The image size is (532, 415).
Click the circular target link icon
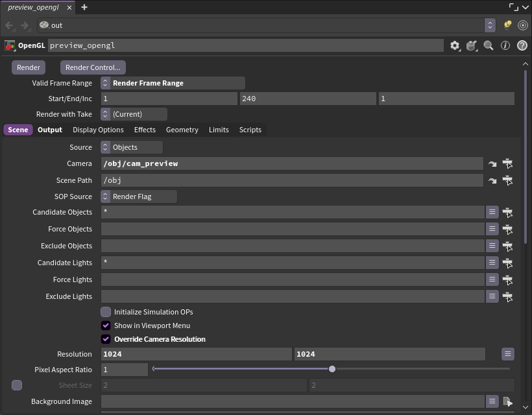(523, 25)
